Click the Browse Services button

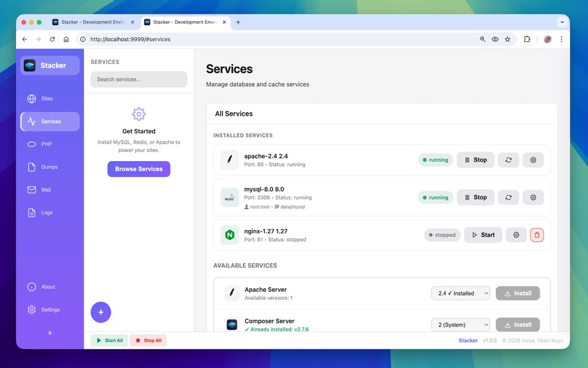pos(139,169)
